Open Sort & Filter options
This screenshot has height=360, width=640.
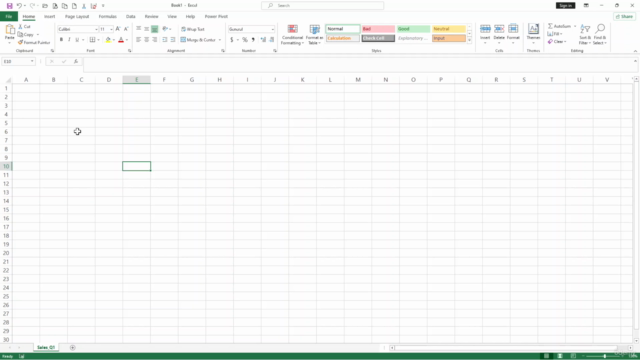[x=585, y=35]
